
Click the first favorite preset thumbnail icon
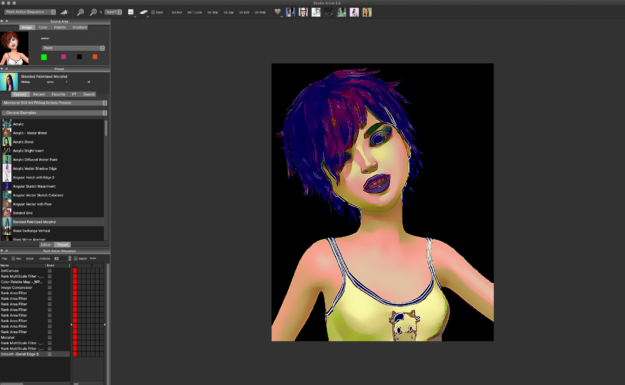pos(291,12)
